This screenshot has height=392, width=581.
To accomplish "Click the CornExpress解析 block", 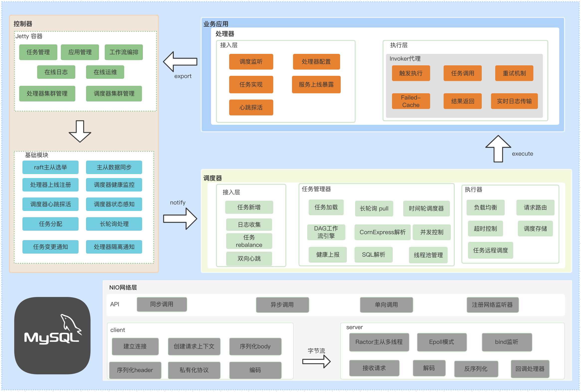I will tap(382, 232).
